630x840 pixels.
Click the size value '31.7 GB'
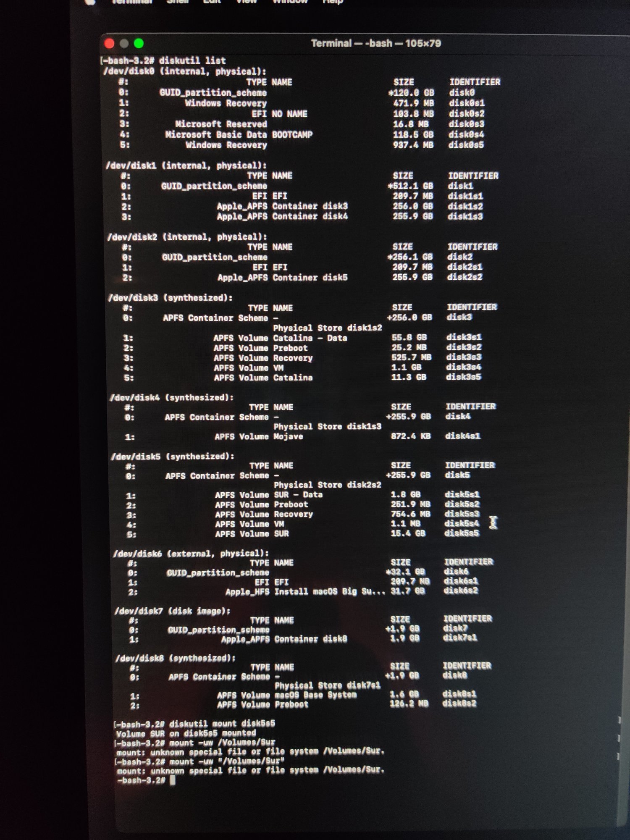(x=408, y=591)
